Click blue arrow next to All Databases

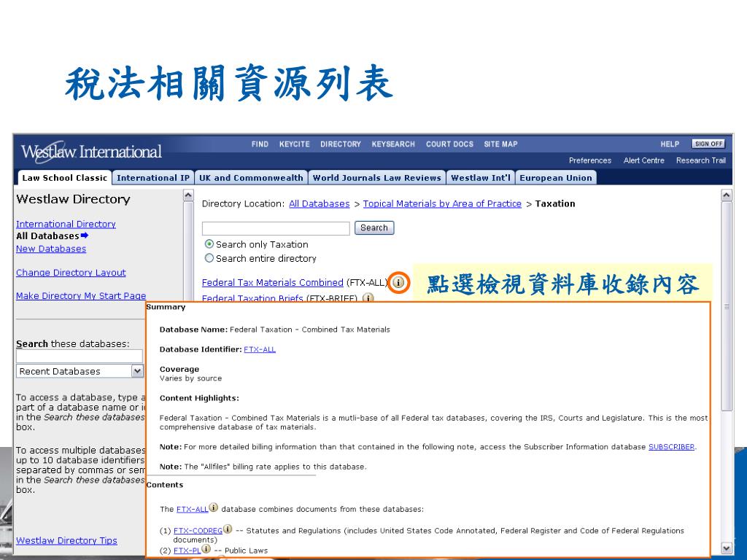85,236
